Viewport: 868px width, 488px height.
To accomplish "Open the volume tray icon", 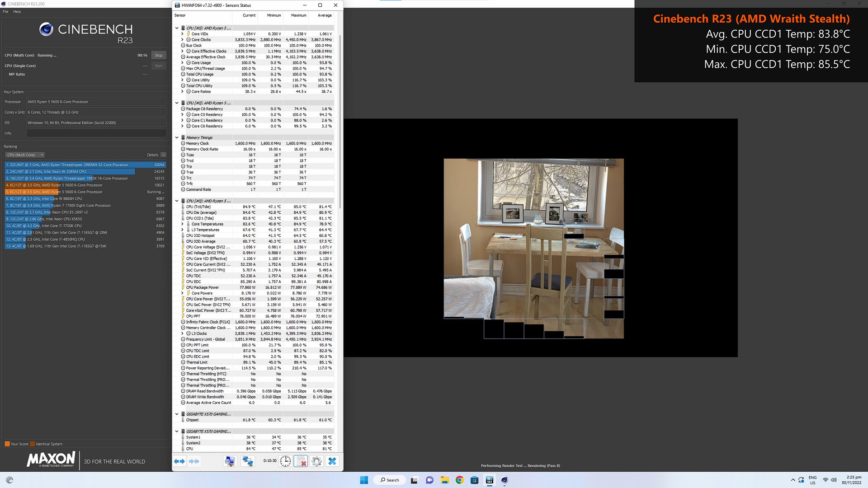I will click(834, 480).
